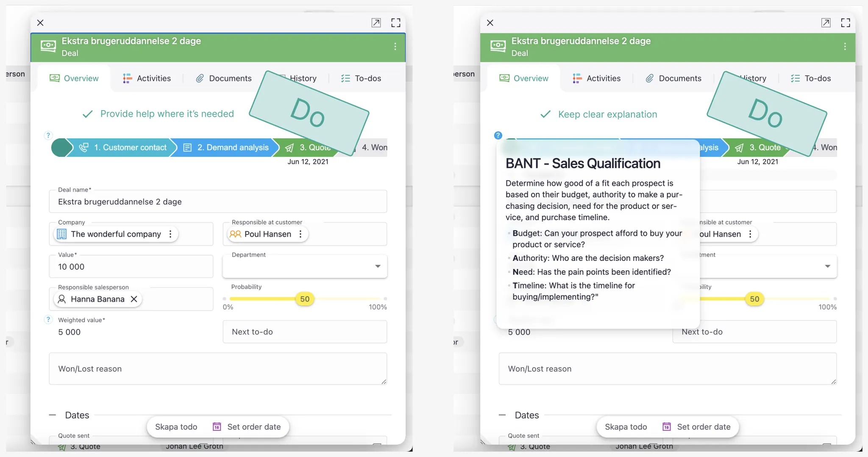Open Poul Hansen options in left panel
The image size is (868, 457).
[x=300, y=234]
